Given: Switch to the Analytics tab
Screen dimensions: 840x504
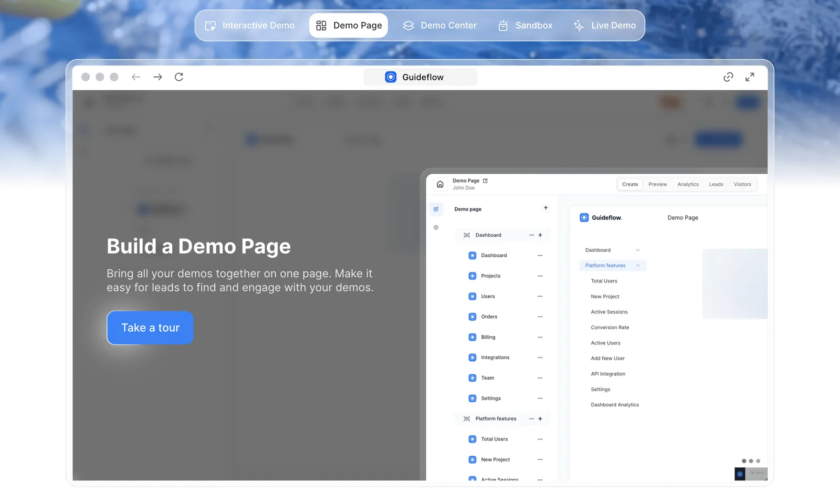Looking at the screenshot, I should (x=688, y=184).
